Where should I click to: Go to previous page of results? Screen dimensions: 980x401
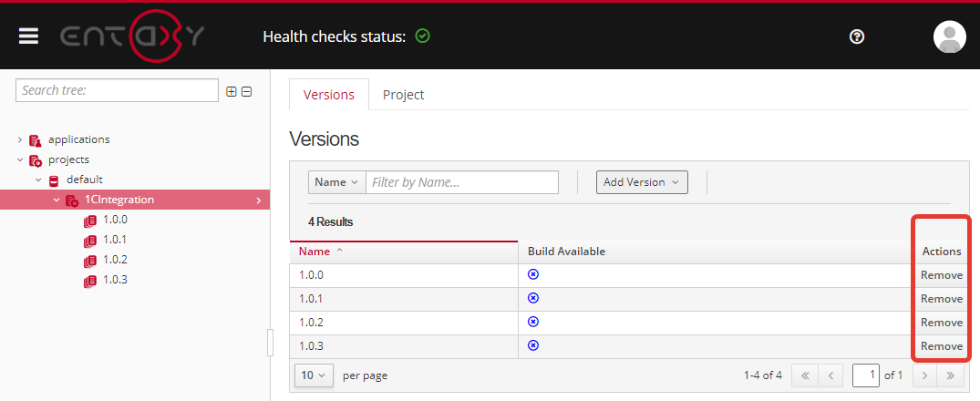830,375
